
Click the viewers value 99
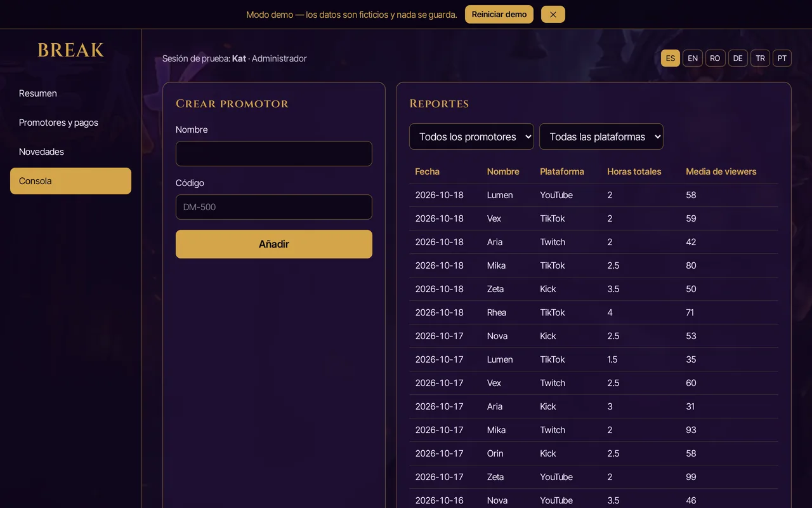tap(691, 477)
